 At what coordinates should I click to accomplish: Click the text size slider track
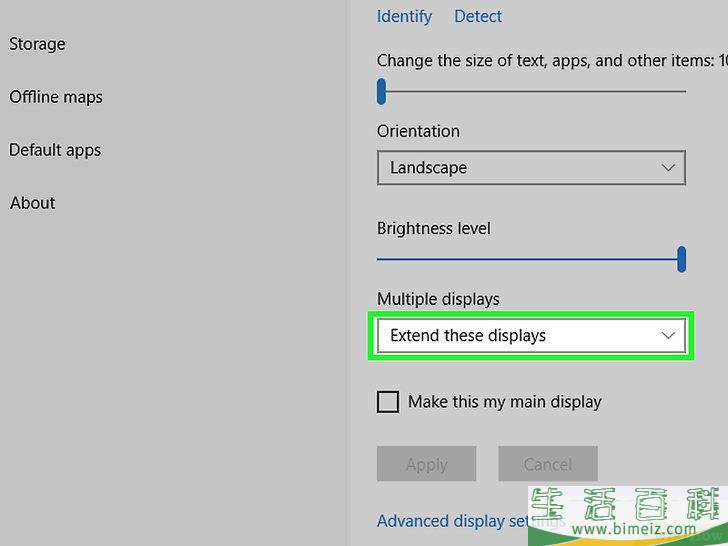pyautogui.click(x=530, y=92)
